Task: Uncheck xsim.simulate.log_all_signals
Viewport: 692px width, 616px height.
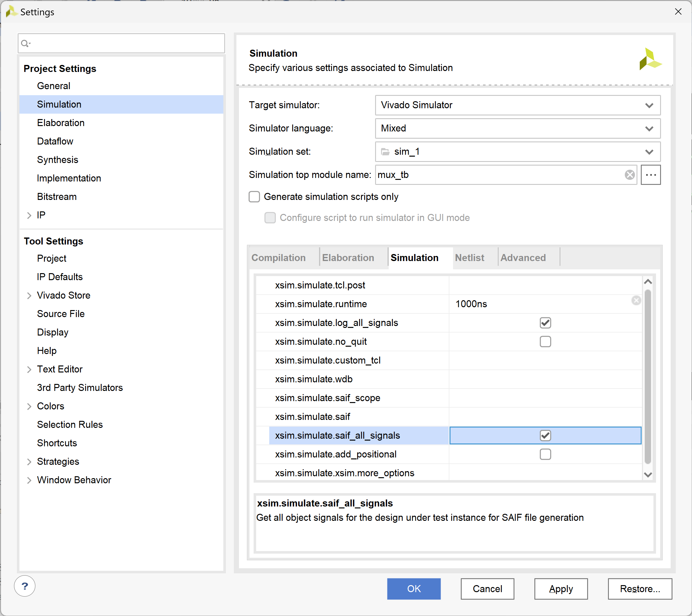Action: (545, 323)
